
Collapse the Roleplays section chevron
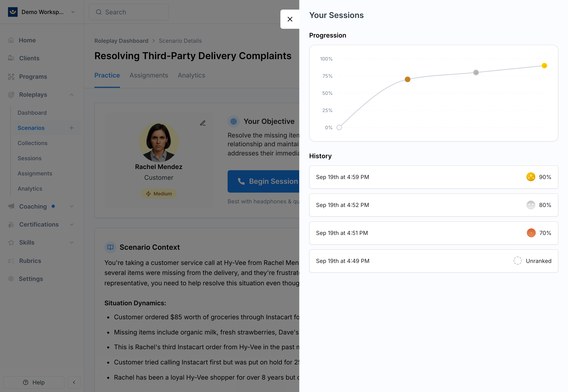pyautogui.click(x=72, y=95)
